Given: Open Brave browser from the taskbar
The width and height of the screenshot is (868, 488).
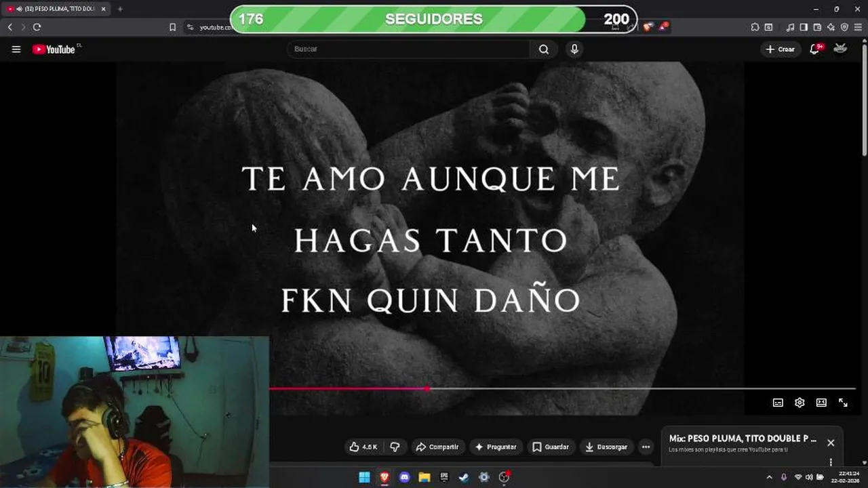Looking at the screenshot, I should point(384,477).
